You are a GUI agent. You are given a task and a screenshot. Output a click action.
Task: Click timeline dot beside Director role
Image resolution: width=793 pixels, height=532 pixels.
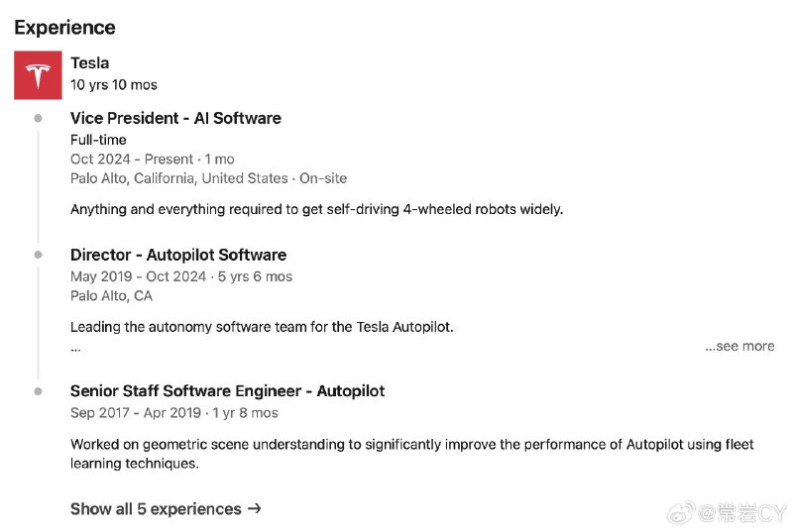38,255
